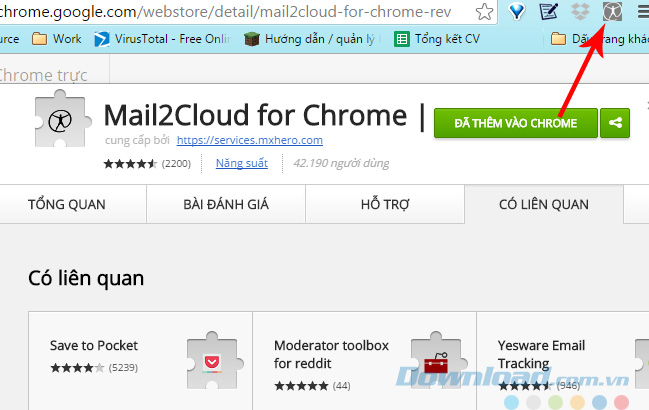Image resolution: width=649 pixels, height=410 pixels.
Task: Click the bookmark star icon
Action: tap(484, 12)
